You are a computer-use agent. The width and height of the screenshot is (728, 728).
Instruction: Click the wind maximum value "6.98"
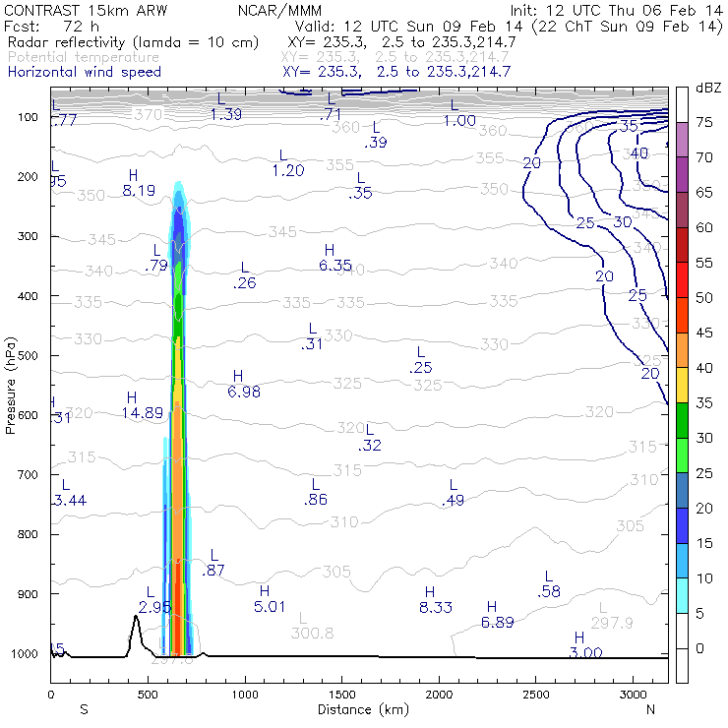(244, 392)
